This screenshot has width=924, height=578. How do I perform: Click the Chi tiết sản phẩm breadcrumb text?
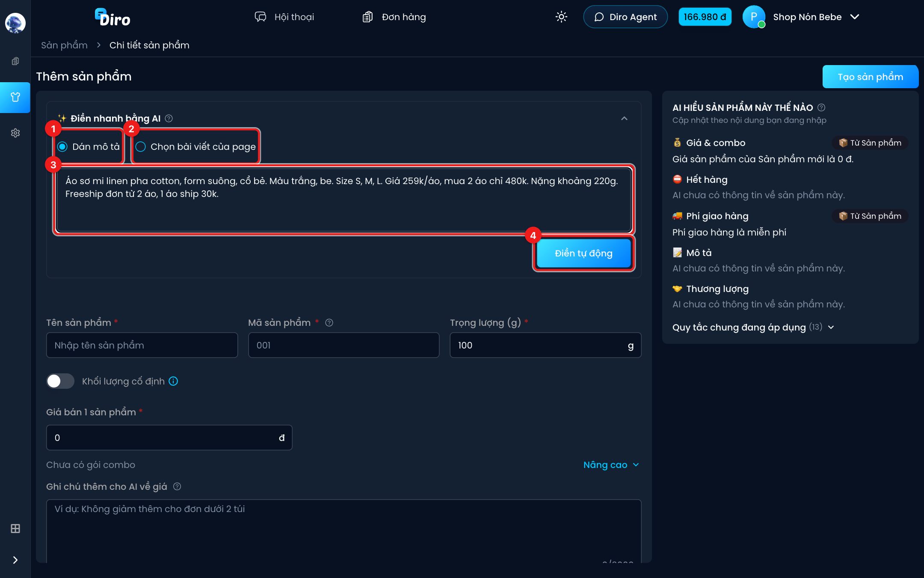click(x=149, y=45)
